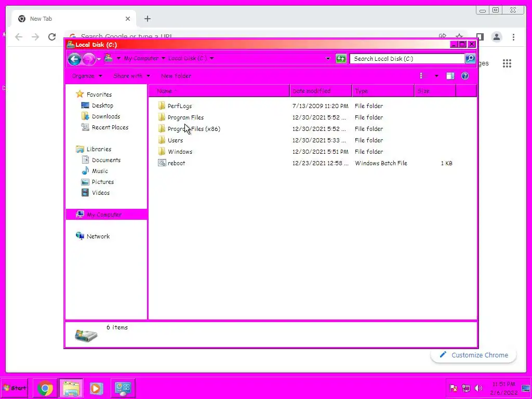Select Libraries in the navigation pane
The image size is (532, 399).
pyautogui.click(x=94, y=149)
